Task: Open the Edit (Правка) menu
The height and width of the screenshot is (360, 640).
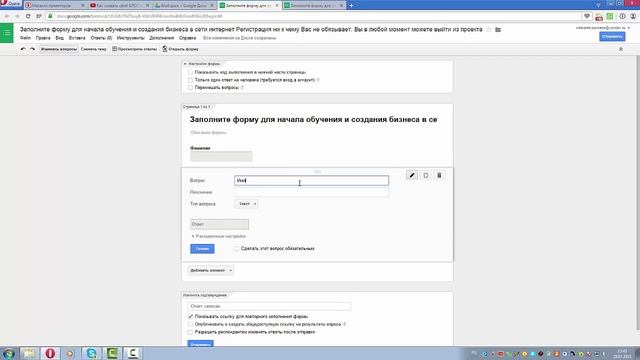Action: (43, 38)
